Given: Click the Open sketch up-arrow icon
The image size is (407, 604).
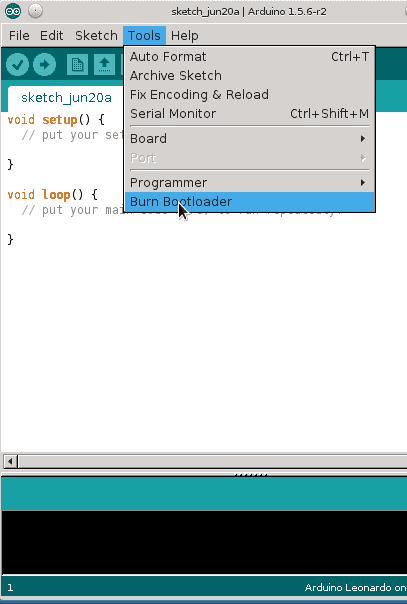Looking at the screenshot, I should (104, 64).
